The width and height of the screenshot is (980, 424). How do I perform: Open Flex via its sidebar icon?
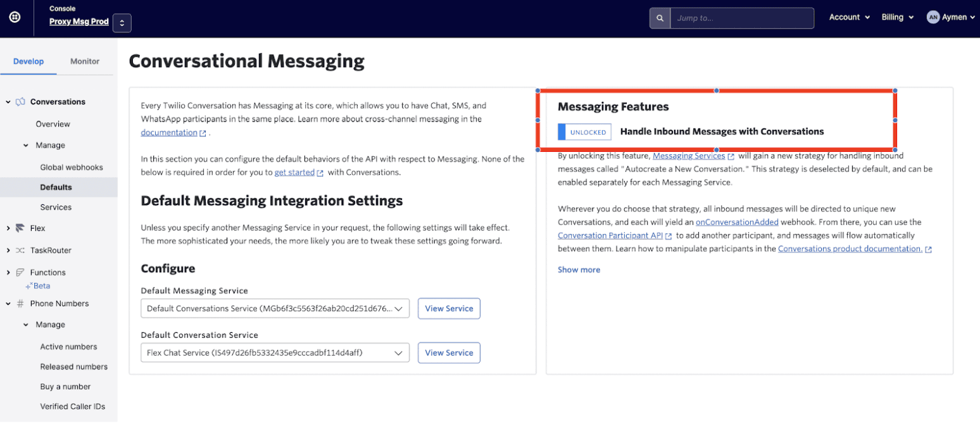click(20, 228)
